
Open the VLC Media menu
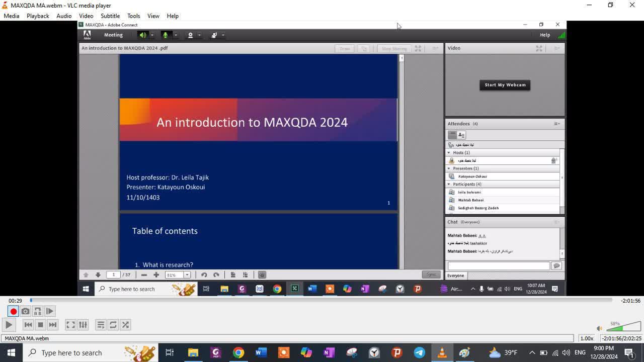click(12, 16)
